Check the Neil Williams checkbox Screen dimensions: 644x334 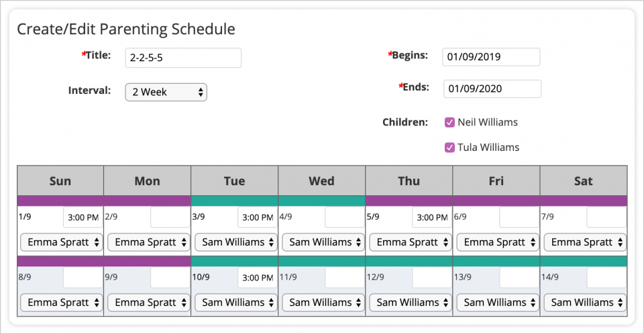click(450, 123)
